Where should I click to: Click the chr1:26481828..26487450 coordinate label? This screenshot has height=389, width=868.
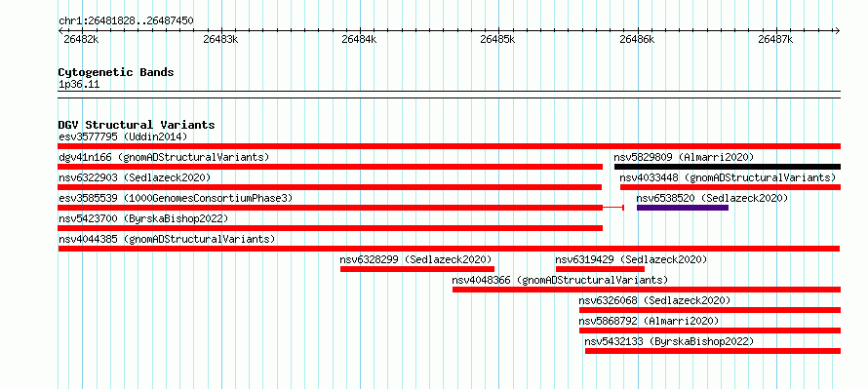pyautogui.click(x=126, y=21)
